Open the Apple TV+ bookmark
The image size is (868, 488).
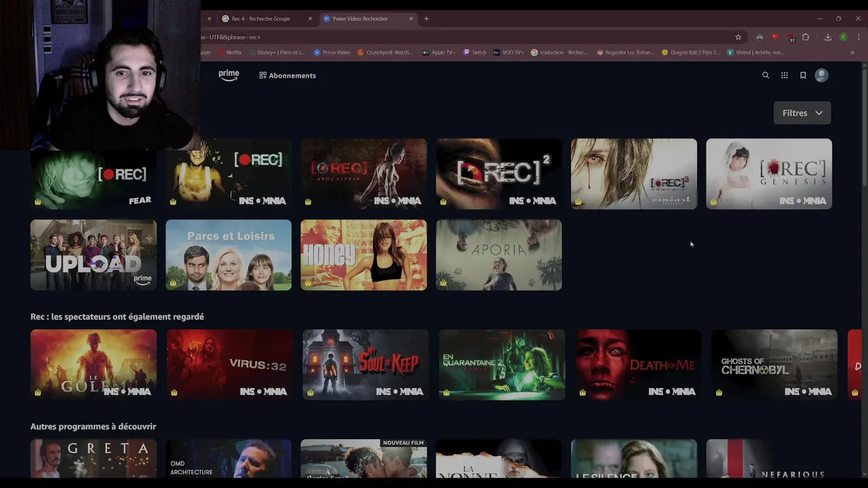(x=439, y=52)
